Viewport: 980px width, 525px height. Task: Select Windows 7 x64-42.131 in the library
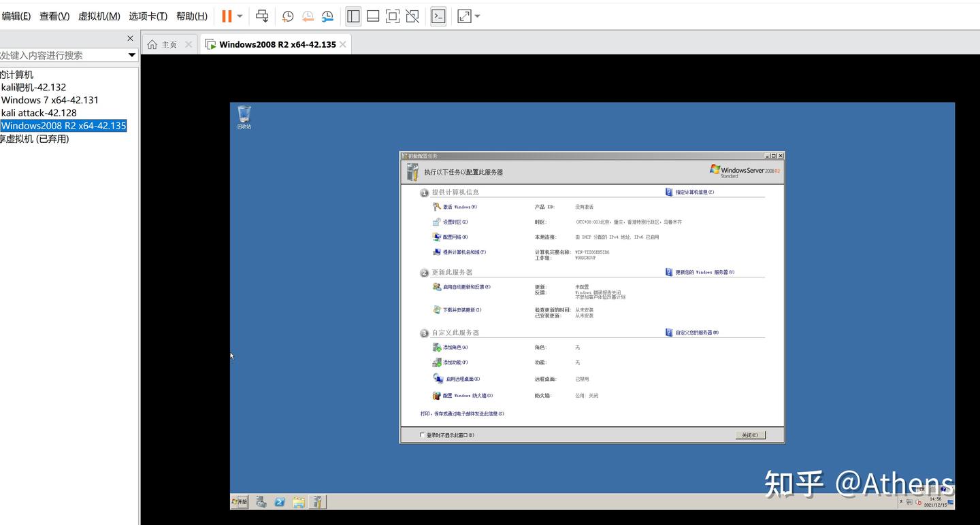50,100
